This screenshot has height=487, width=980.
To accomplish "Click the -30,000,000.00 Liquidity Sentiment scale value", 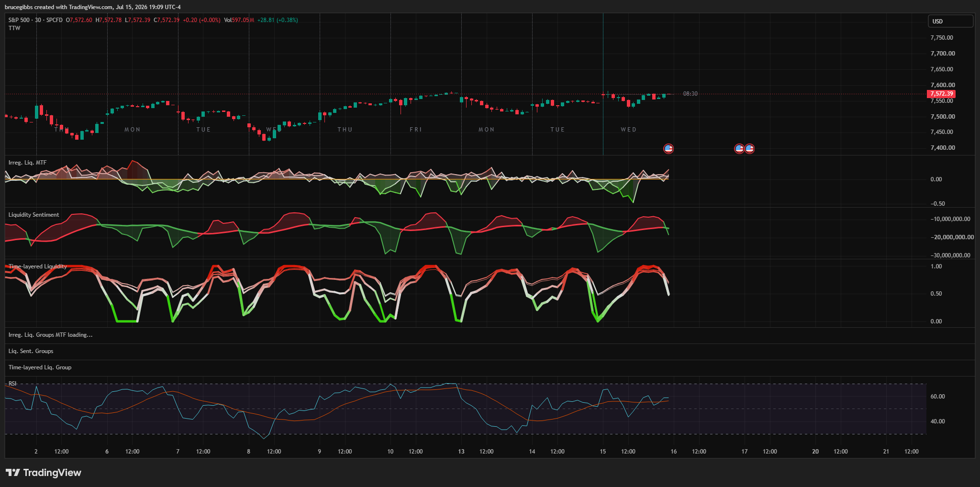I will tap(950, 255).
